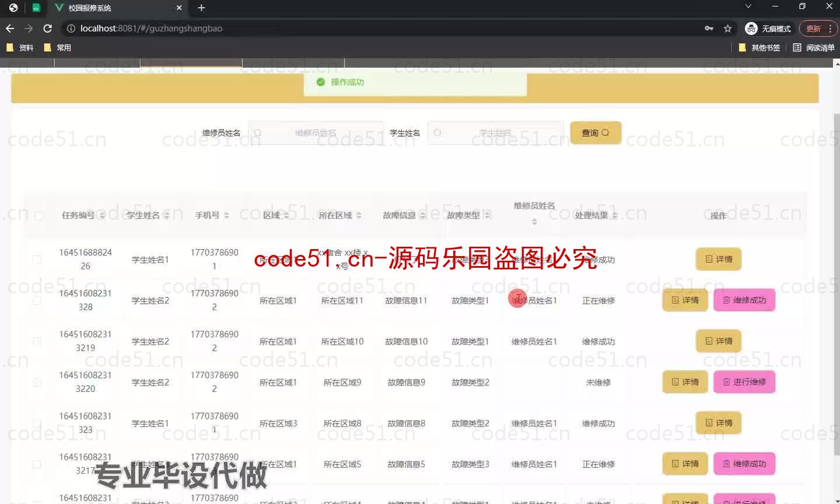Image resolution: width=840 pixels, height=504 pixels.
Task: Sort table by 处理结果 column arrows
Action: (x=615, y=216)
